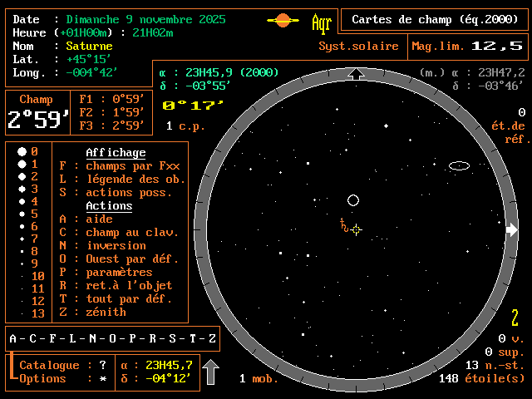
Task: Click the magnitude 0 star legend dot
Action: click(x=22, y=151)
